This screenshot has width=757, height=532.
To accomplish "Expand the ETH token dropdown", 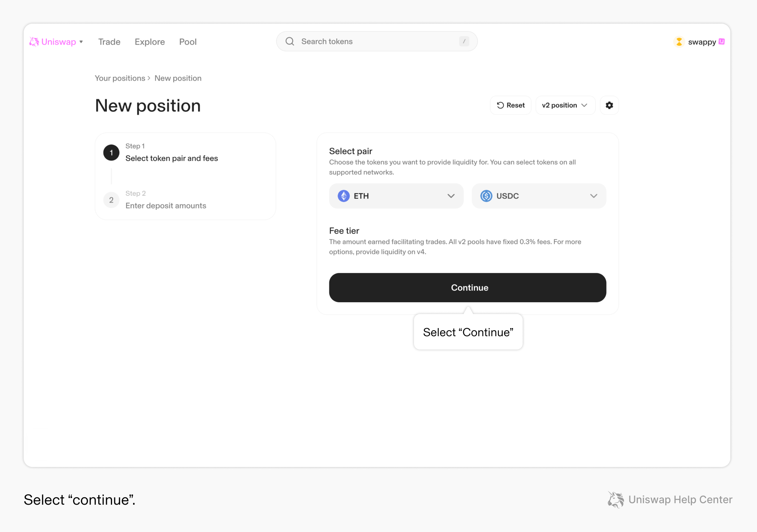I will [396, 196].
